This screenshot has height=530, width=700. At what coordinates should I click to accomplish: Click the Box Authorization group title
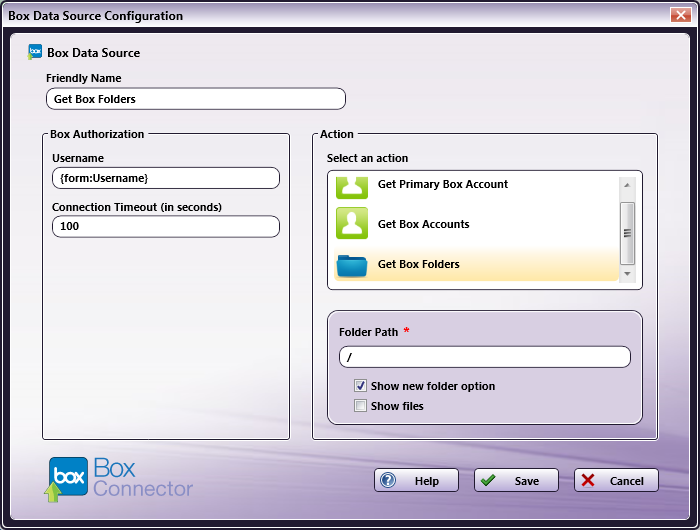[x=97, y=134]
